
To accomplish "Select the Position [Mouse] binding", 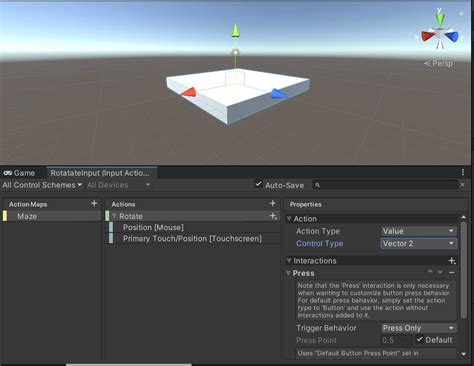I will click(x=193, y=227).
